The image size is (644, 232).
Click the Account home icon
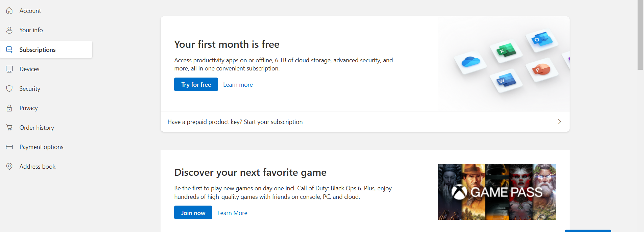tap(9, 10)
